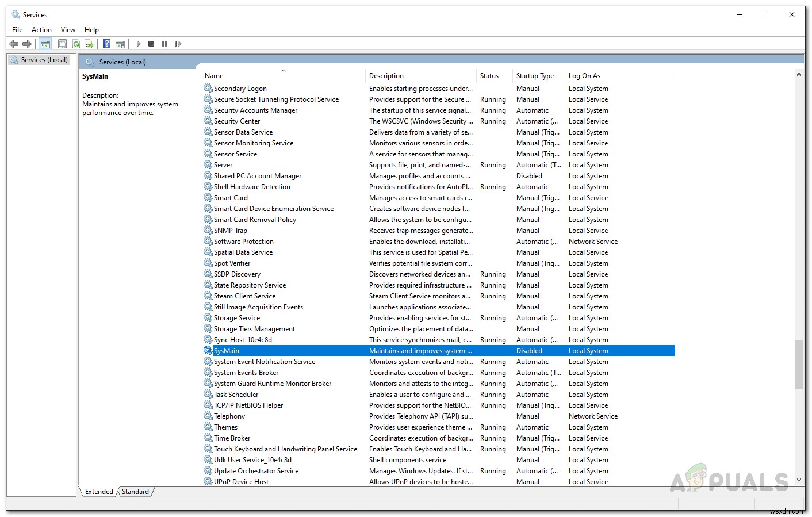This screenshot has height=517, width=812.
Task: Click the Forward arrow toolbar icon
Action: (x=27, y=44)
